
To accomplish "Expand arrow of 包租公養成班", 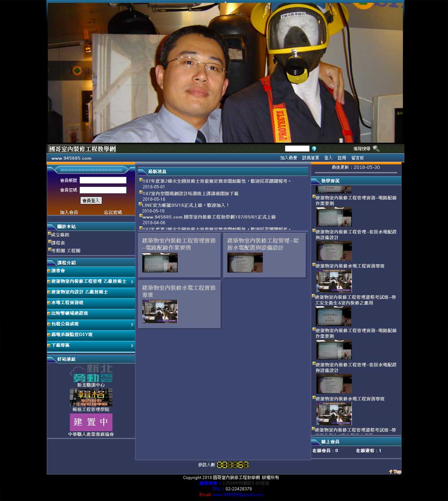I will [x=132, y=324].
